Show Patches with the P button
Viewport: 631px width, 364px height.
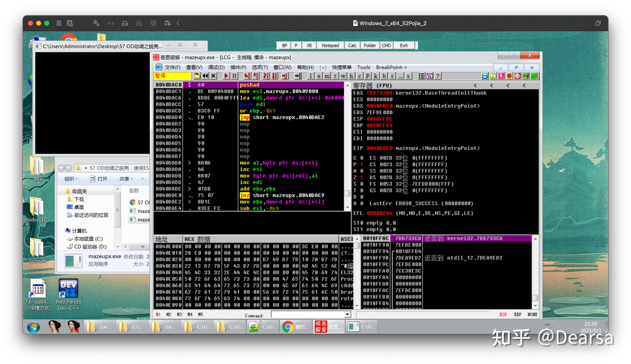coord(368,76)
